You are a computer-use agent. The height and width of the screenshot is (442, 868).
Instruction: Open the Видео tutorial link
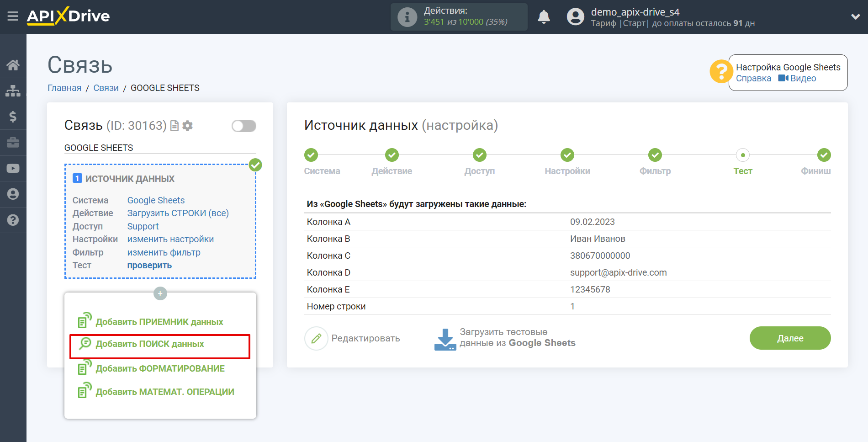(797, 78)
